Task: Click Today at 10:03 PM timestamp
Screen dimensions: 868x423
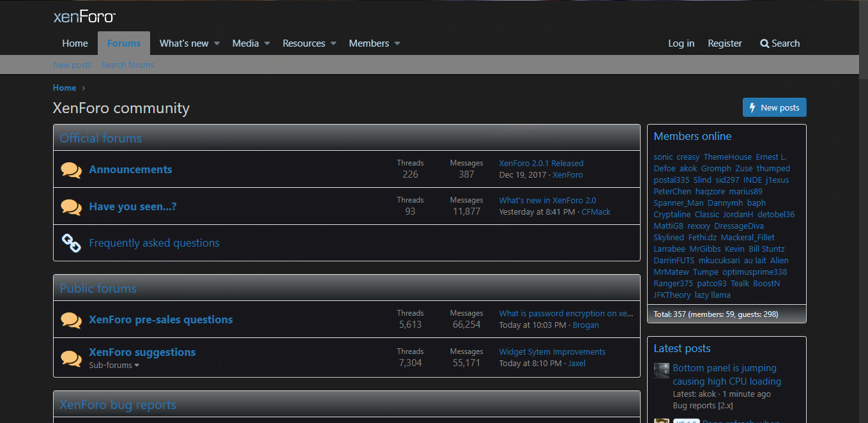Action: tap(533, 325)
